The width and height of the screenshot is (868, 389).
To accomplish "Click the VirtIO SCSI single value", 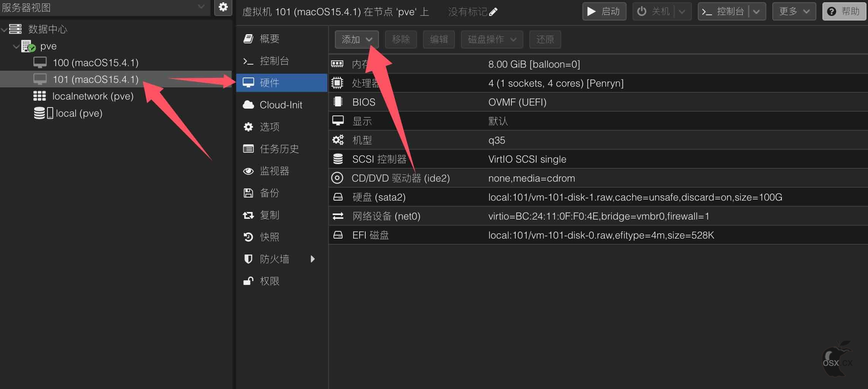I will [527, 159].
